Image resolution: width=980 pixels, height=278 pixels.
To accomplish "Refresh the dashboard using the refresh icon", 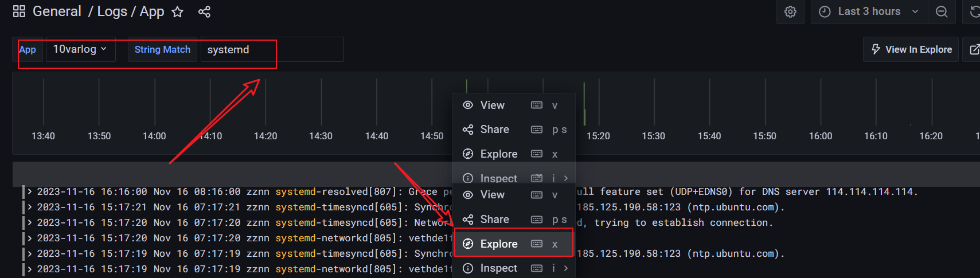I will (974, 11).
